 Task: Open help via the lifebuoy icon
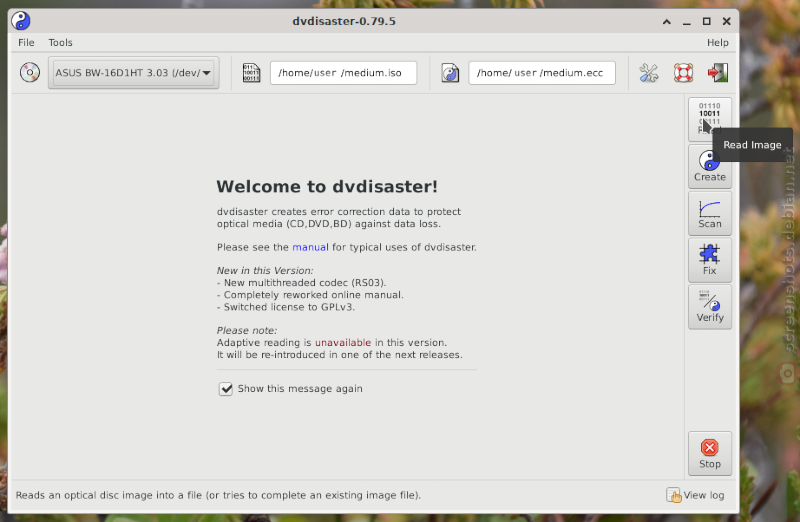(683, 73)
